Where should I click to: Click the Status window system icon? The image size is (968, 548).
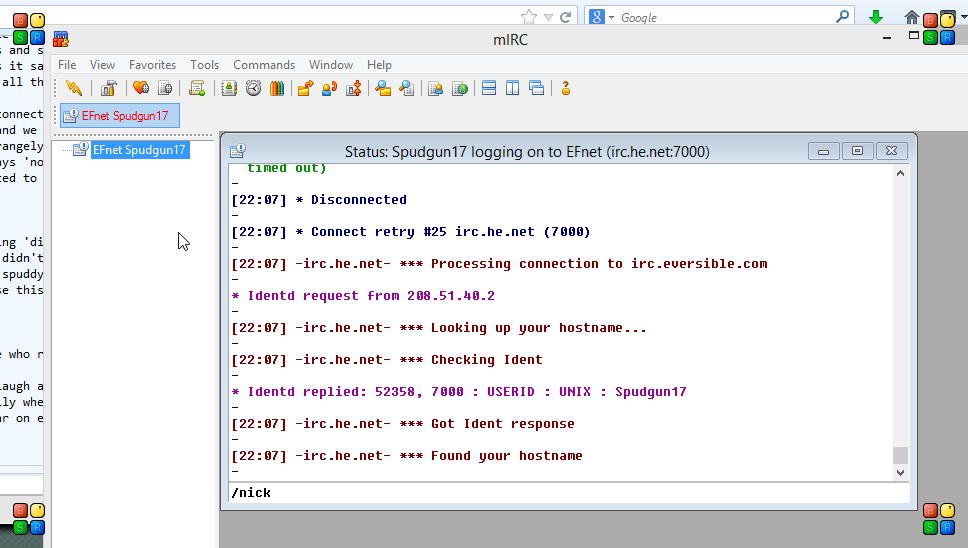click(x=238, y=151)
